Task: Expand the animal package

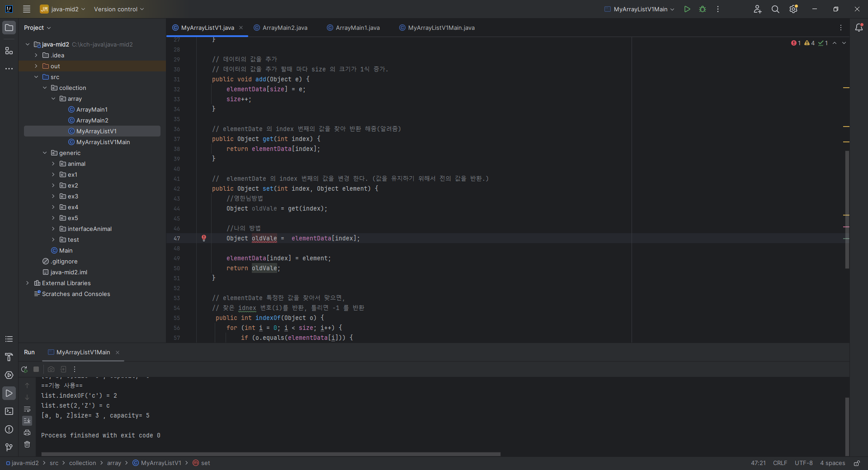Action: click(53, 164)
